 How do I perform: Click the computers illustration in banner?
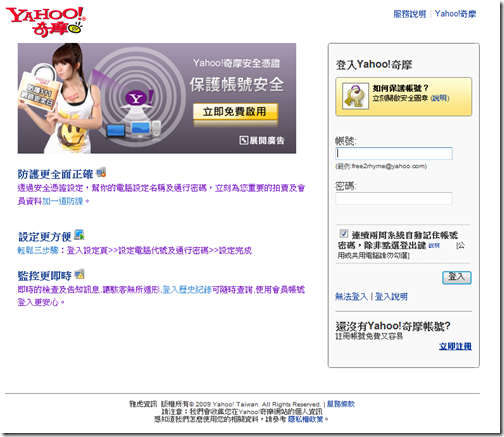[x=134, y=130]
